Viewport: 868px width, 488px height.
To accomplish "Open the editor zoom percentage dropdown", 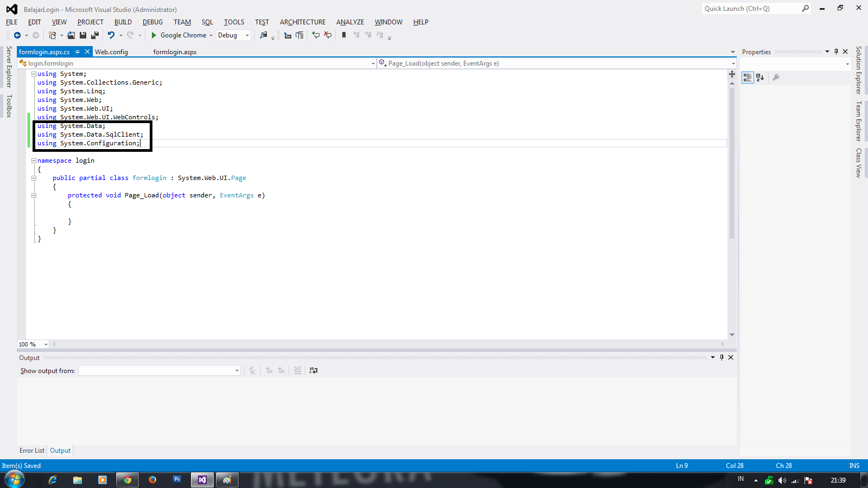I will pyautogui.click(x=46, y=344).
